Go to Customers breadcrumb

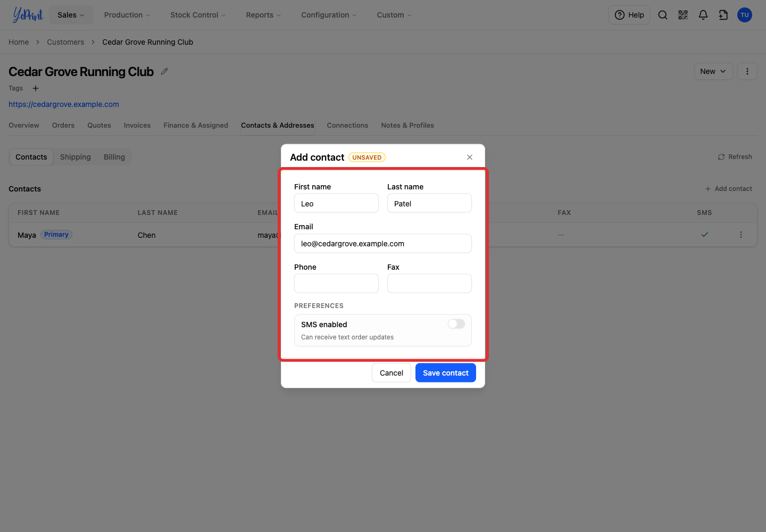(65, 42)
